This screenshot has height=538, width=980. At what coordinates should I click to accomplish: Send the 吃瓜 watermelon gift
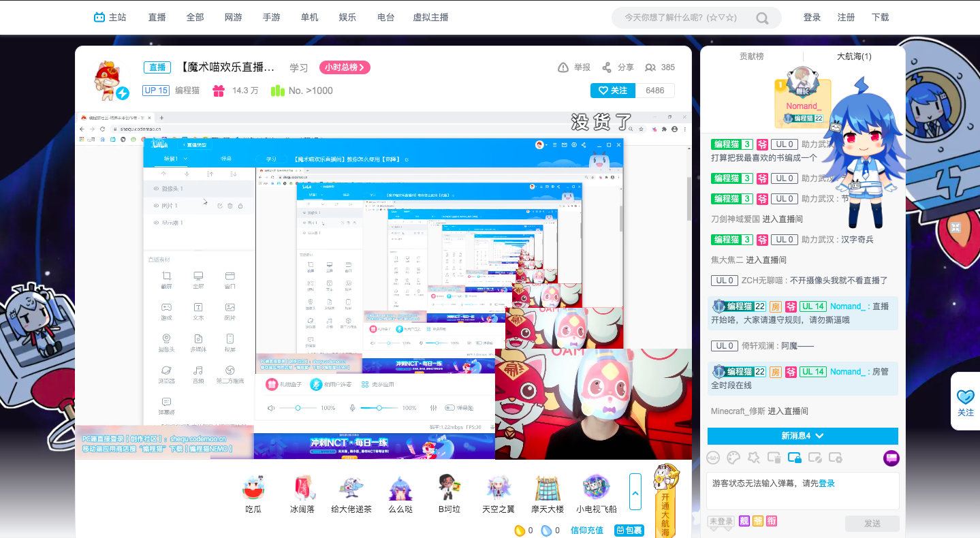253,494
